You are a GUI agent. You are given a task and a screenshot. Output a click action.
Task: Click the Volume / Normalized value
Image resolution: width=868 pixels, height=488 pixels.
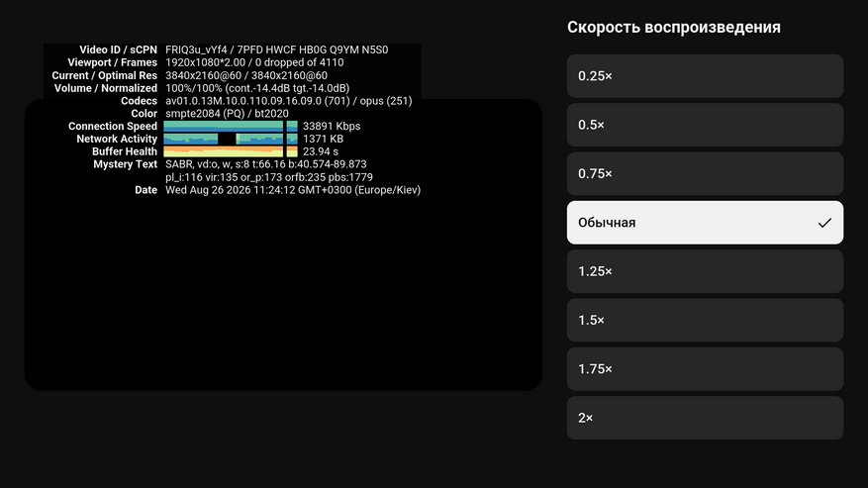point(257,88)
